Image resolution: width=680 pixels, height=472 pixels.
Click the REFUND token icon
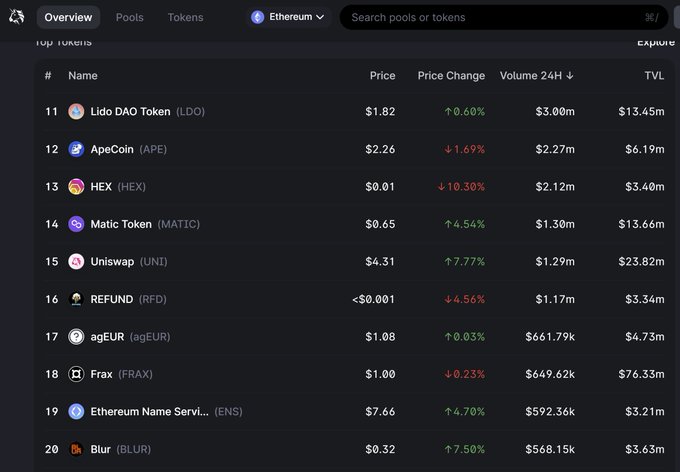(76, 299)
